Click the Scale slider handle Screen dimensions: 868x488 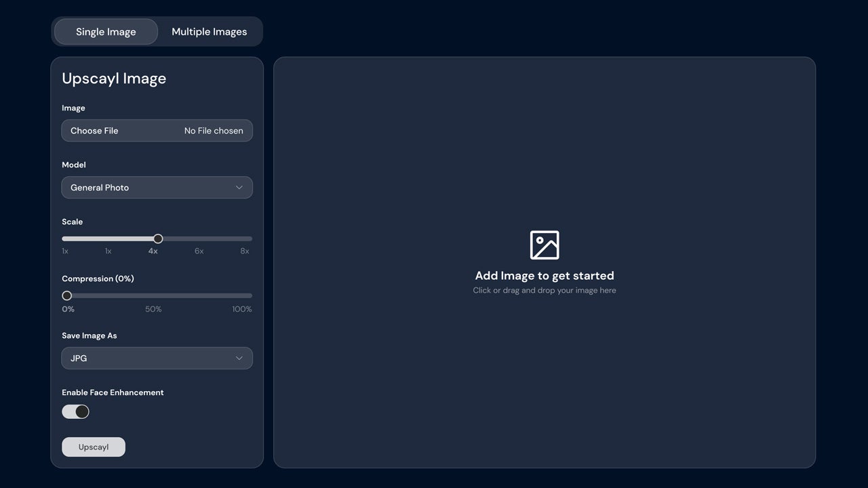[158, 239]
